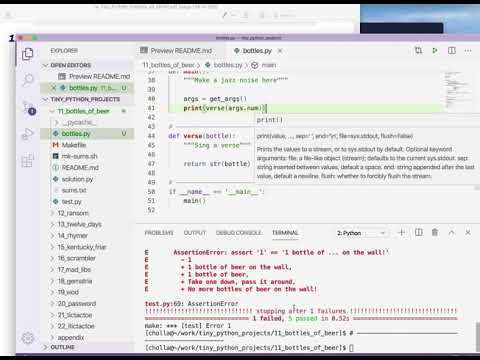
Task: Click main symbol breadcrumb
Action: tap(268, 65)
